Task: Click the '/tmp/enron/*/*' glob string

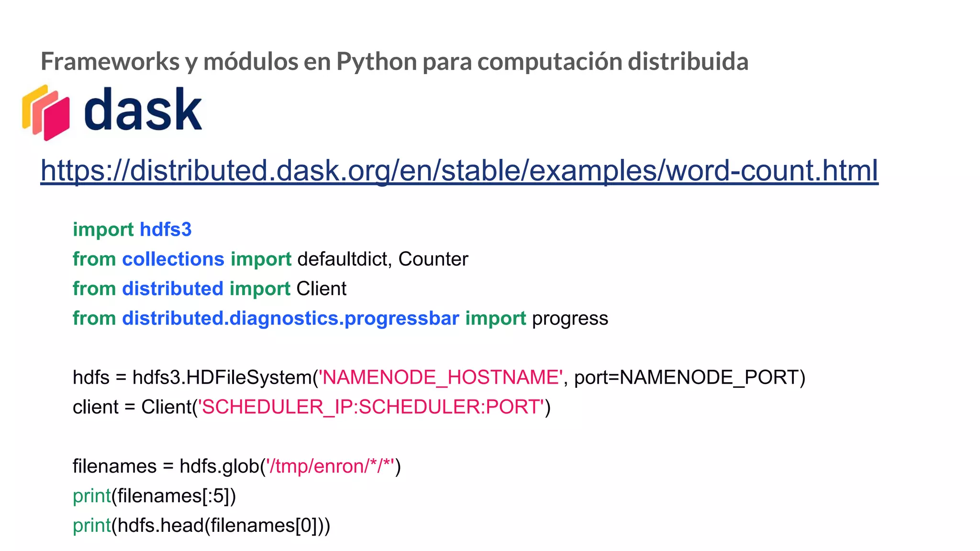Action: coord(331,466)
